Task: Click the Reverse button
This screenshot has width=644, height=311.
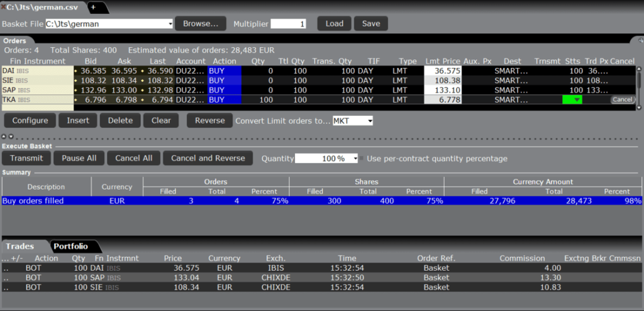Action: tap(210, 120)
